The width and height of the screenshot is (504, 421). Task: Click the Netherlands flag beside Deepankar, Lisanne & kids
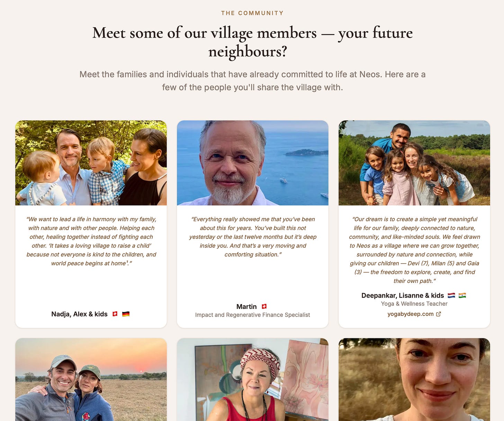[451, 295]
